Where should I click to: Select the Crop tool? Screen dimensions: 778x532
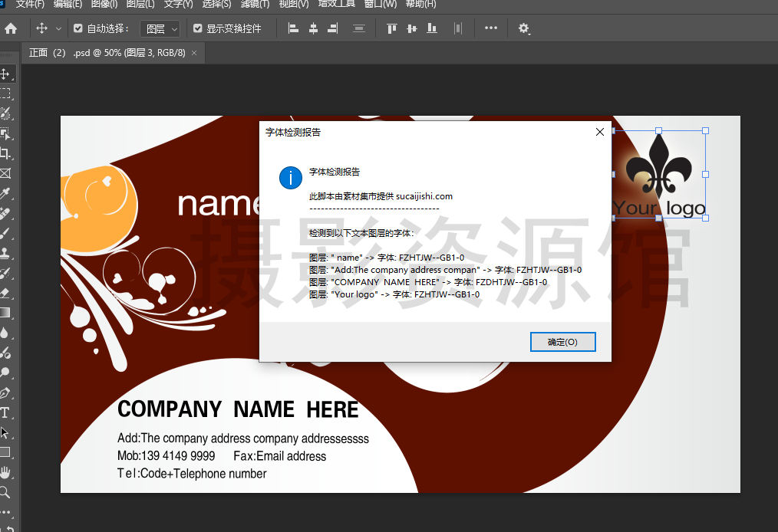pos(5,153)
